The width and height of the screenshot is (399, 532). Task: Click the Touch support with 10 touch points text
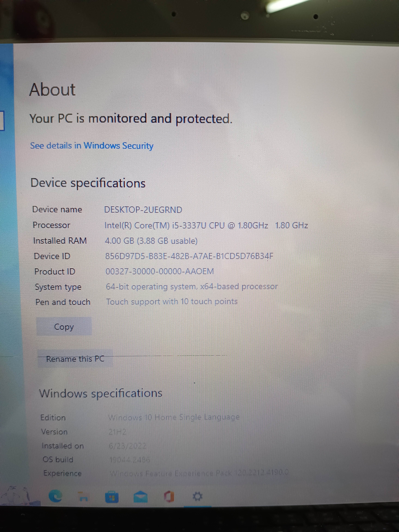click(x=172, y=302)
